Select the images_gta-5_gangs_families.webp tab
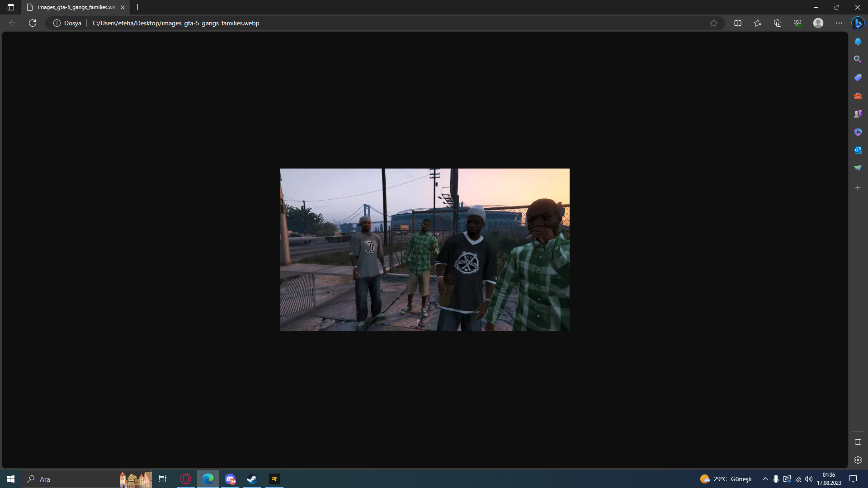Image resolution: width=868 pixels, height=488 pixels. (75, 7)
